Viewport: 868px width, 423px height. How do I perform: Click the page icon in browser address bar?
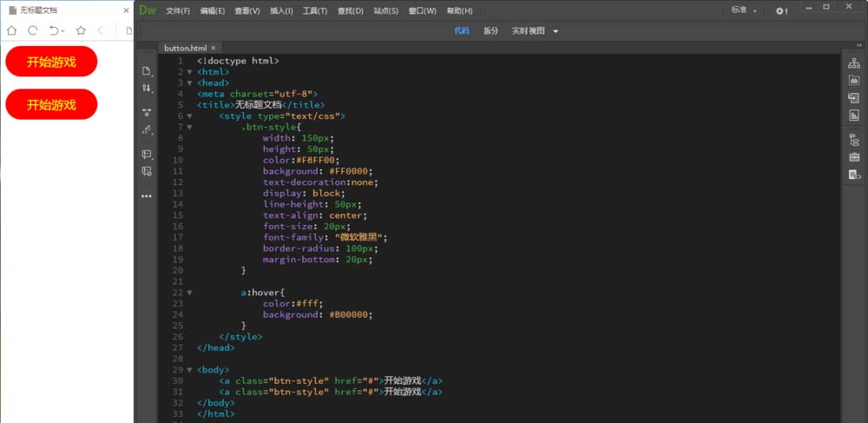(129, 30)
